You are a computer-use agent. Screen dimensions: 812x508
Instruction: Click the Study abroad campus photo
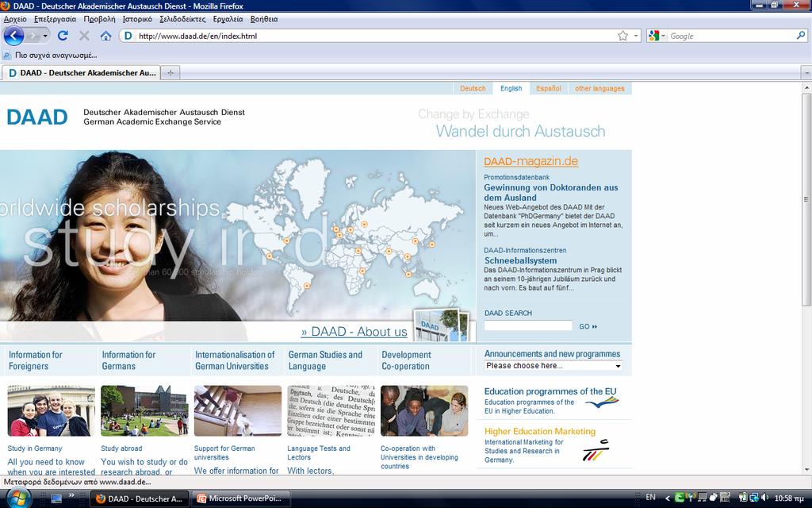[144, 411]
